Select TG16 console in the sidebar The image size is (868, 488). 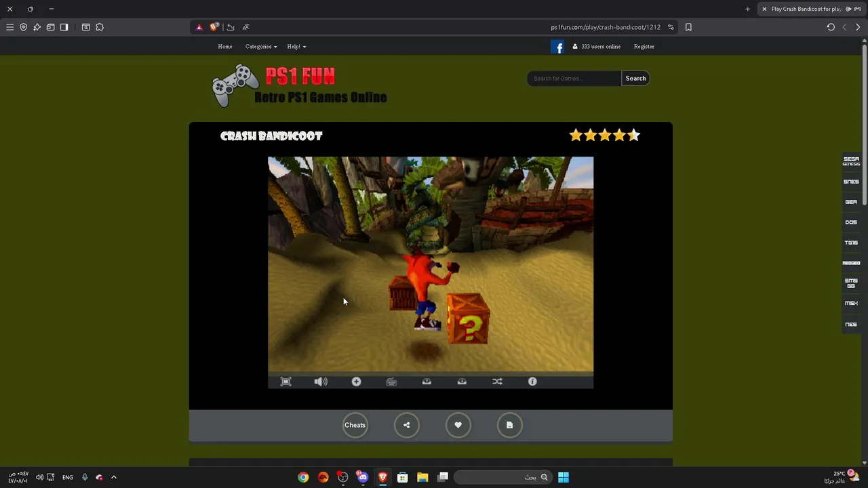click(x=851, y=243)
